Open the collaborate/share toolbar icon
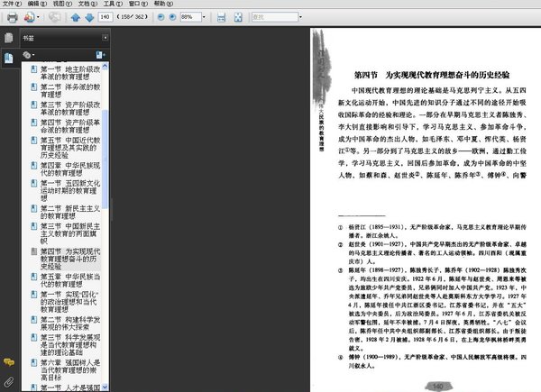Viewport: 541px width, 392px height. point(29,17)
